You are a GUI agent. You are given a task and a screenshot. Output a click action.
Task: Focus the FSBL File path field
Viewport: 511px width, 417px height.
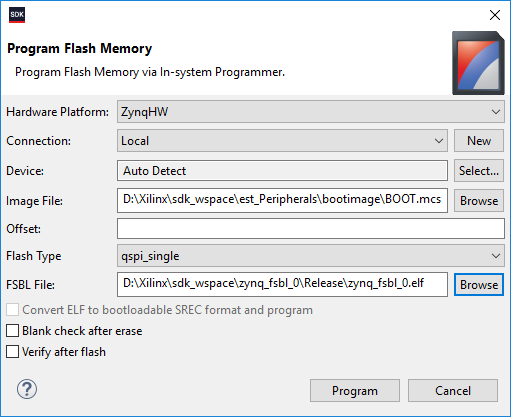[x=282, y=284]
